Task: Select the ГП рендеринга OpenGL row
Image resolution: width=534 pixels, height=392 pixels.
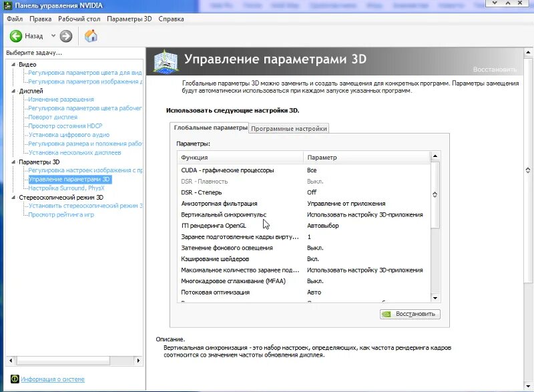Action: click(x=304, y=226)
